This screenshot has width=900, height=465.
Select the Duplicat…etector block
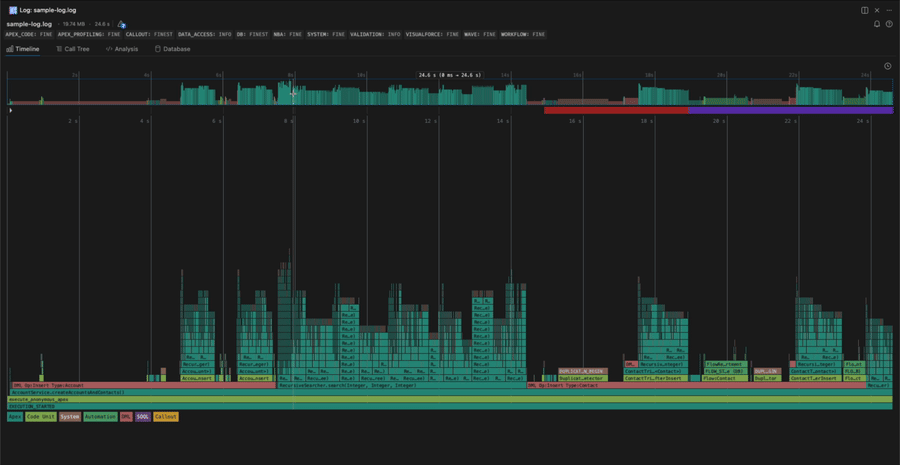(583, 378)
